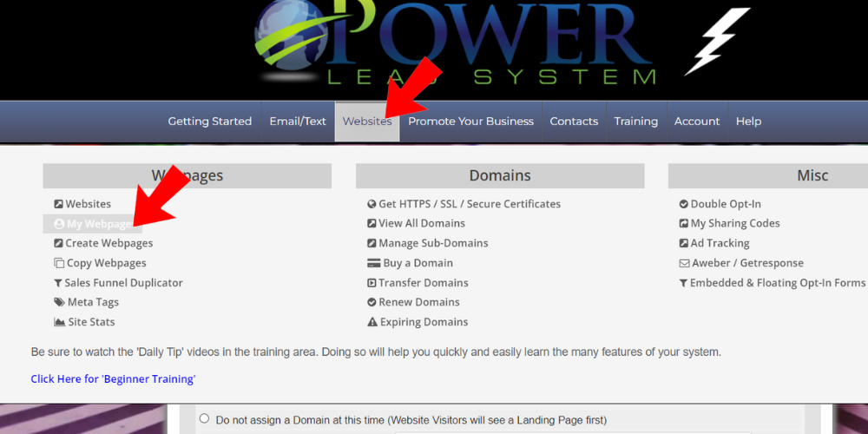Click the copy icon beside Copy Webpages
Screen dimensions: 868x434
pos(59,264)
